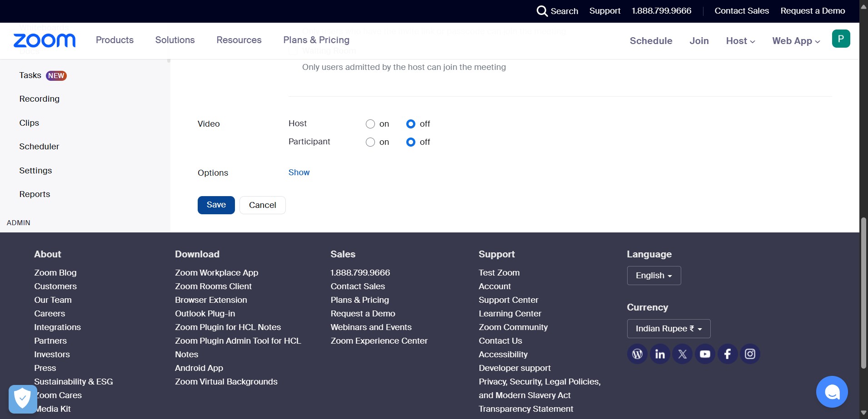Viewport: 868px width, 419px height.
Task: Open the Search magnifier icon
Action: 542,11
